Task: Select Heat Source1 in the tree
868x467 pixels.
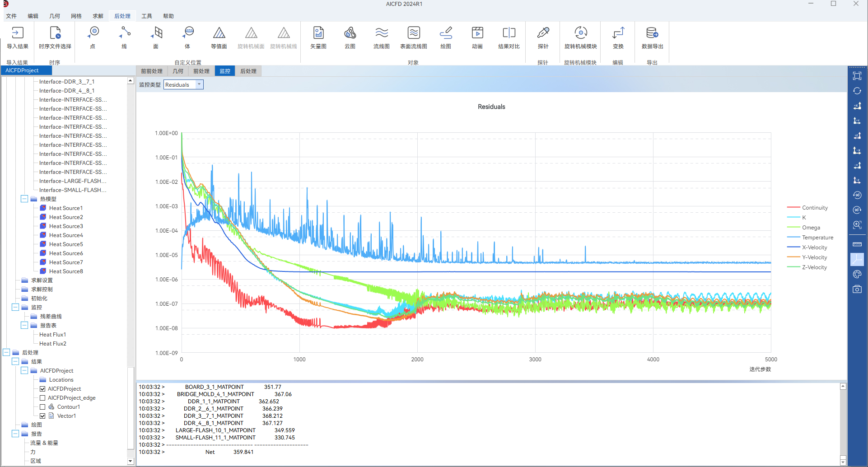Action: click(66, 208)
